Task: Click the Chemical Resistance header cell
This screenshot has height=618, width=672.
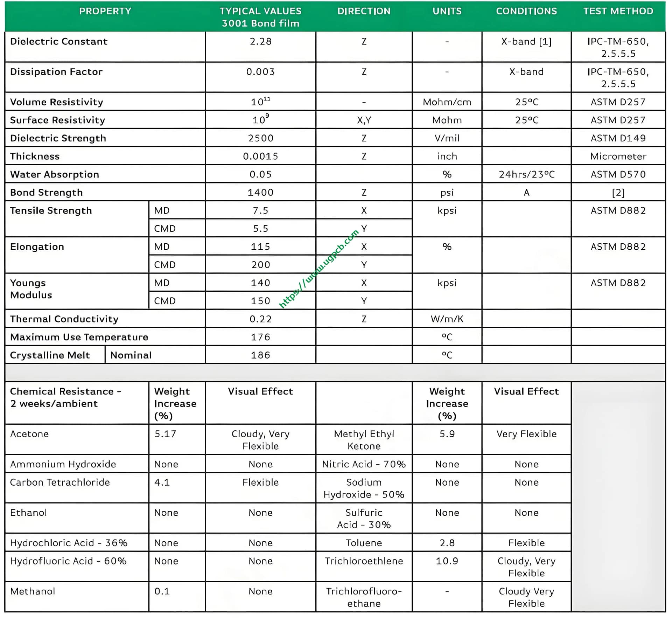Action: click(65, 397)
